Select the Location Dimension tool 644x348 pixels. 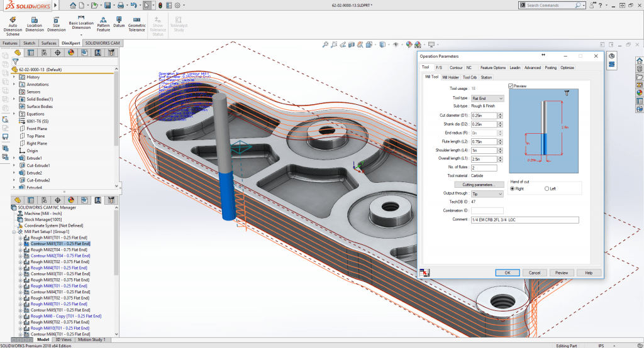tap(35, 24)
